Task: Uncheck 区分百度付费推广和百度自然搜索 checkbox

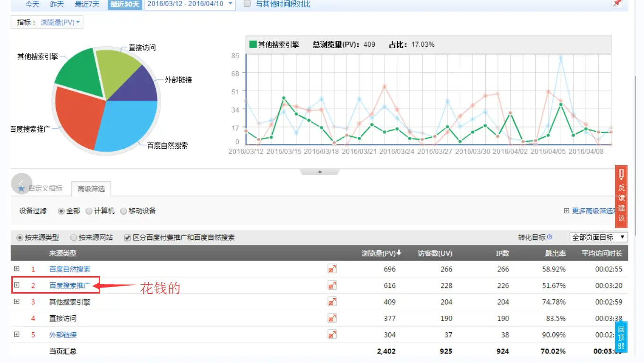Action: coord(127,238)
